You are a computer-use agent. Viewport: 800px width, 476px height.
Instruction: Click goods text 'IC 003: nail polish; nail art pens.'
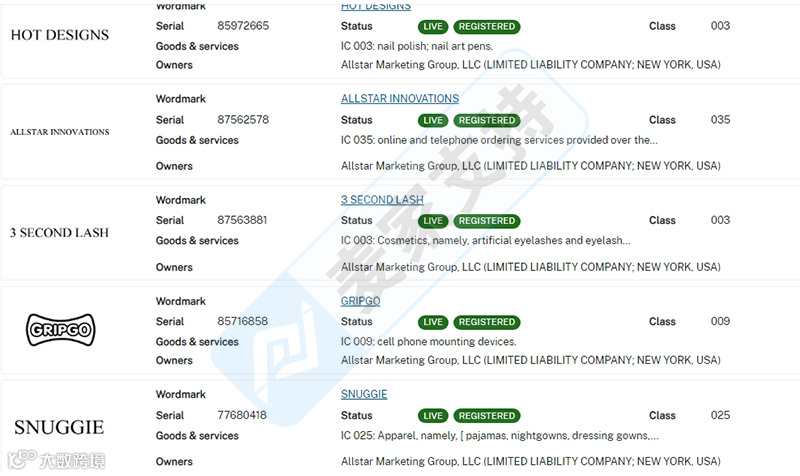(417, 46)
